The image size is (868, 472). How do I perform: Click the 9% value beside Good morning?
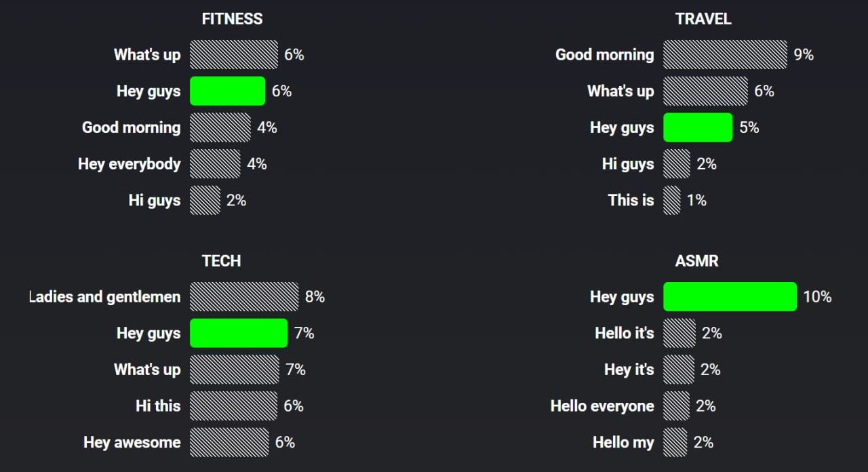click(804, 55)
